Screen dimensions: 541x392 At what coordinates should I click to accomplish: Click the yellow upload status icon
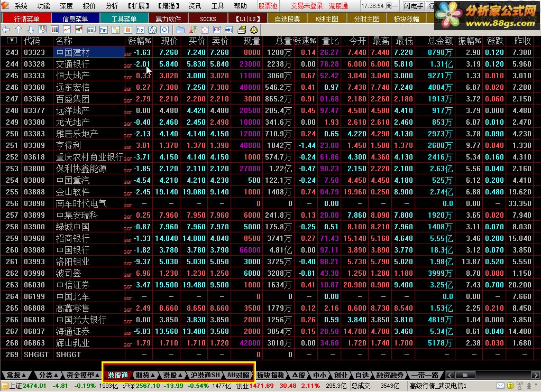(510, 386)
